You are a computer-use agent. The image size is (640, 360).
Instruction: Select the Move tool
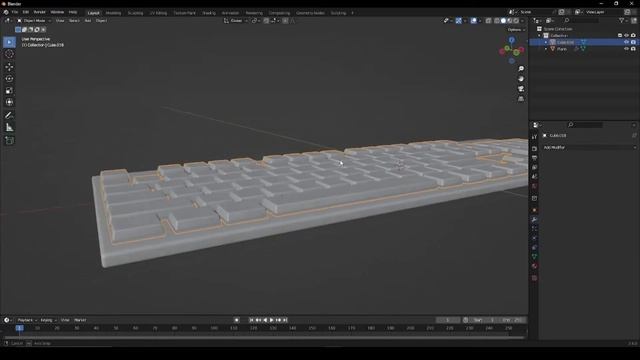point(9,67)
